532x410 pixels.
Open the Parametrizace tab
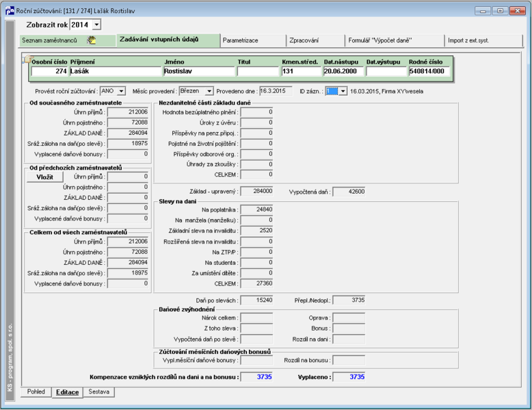coord(253,40)
